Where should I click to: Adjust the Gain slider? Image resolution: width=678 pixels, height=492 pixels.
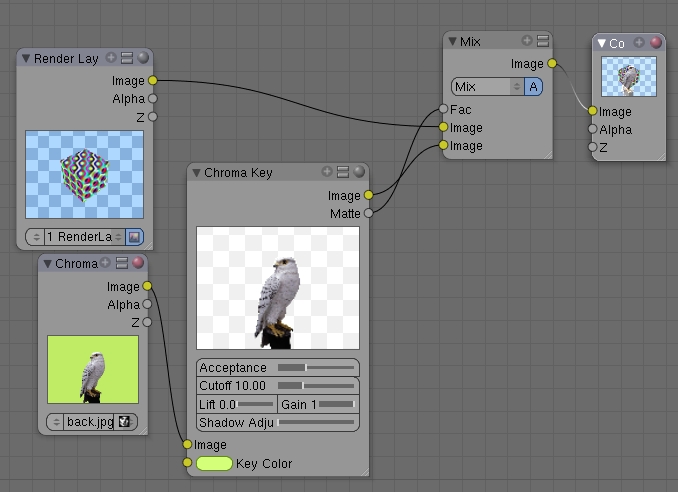tap(318, 405)
